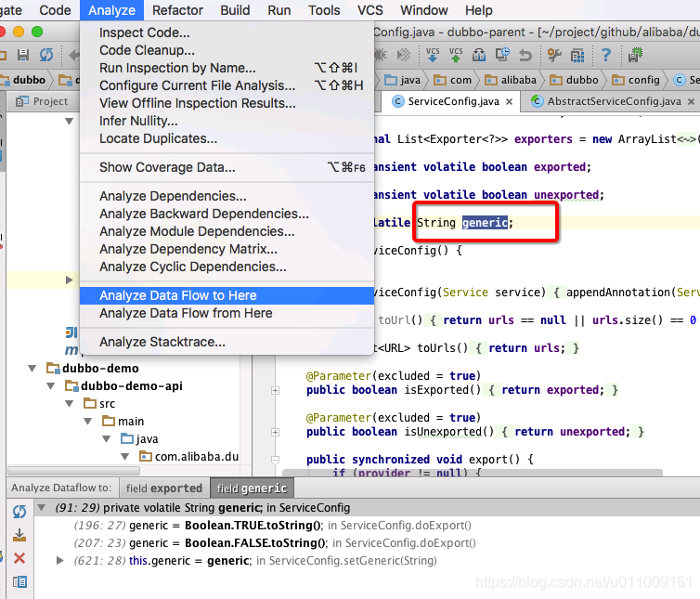Close the ServiceConfig.java tab
The image size is (700, 599).
[509, 102]
